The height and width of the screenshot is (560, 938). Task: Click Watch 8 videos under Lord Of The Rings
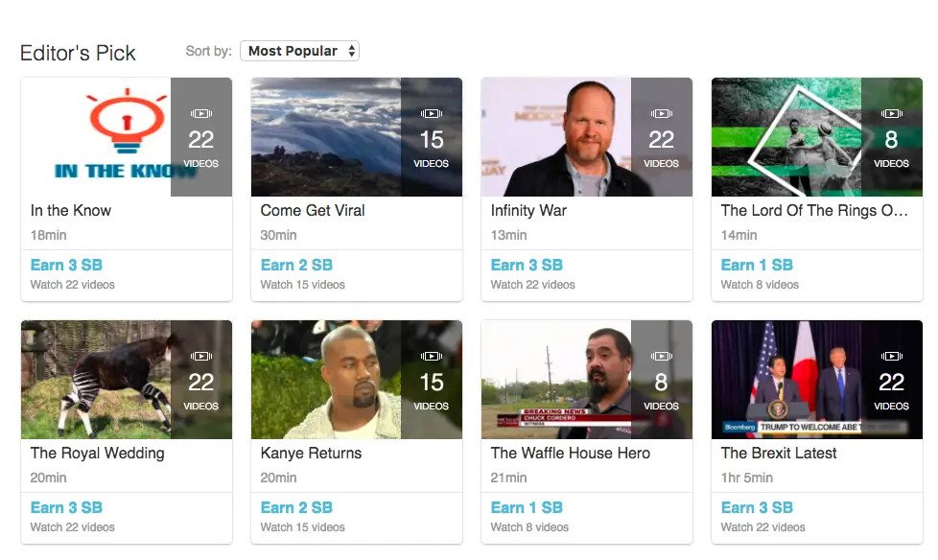(760, 285)
